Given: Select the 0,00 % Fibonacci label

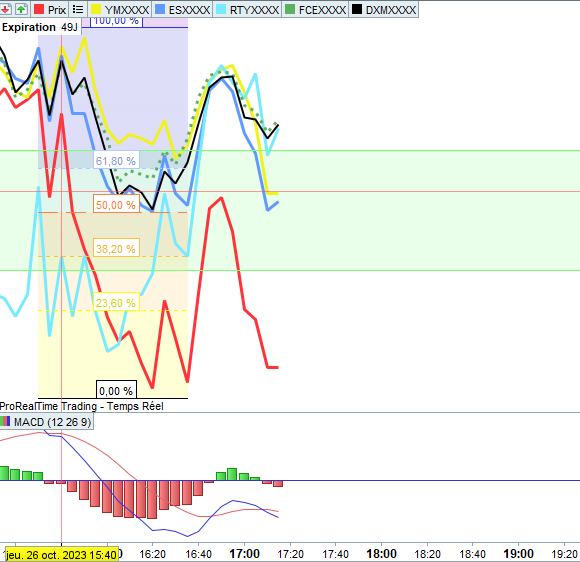Looking at the screenshot, I should [117, 391].
